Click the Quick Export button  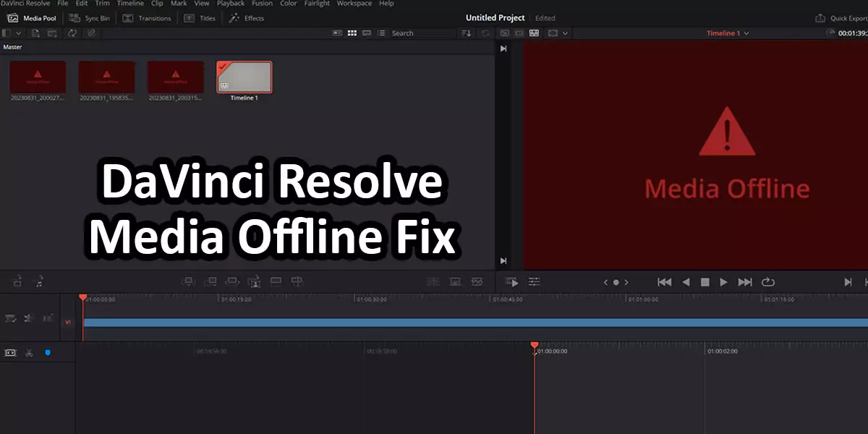click(841, 18)
